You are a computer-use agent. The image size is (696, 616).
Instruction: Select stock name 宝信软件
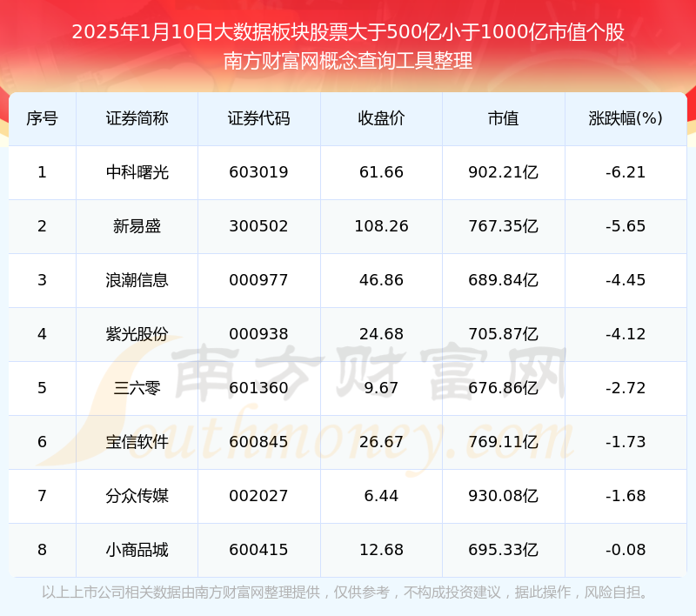(x=137, y=442)
